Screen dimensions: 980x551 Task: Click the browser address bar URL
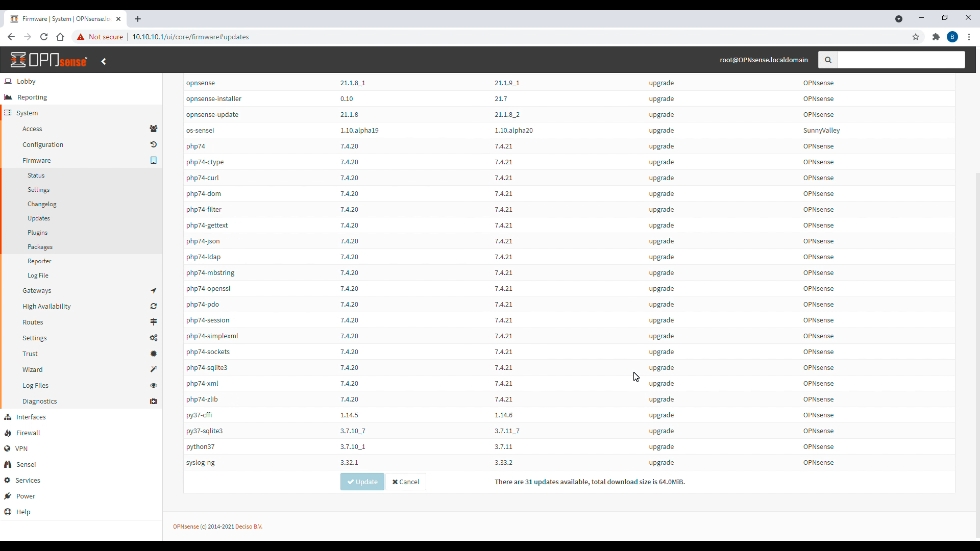190,37
